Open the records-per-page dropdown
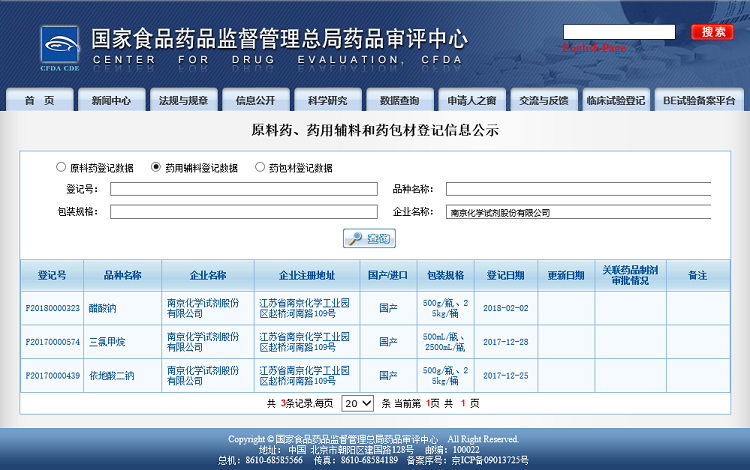 tap(357, 403)
